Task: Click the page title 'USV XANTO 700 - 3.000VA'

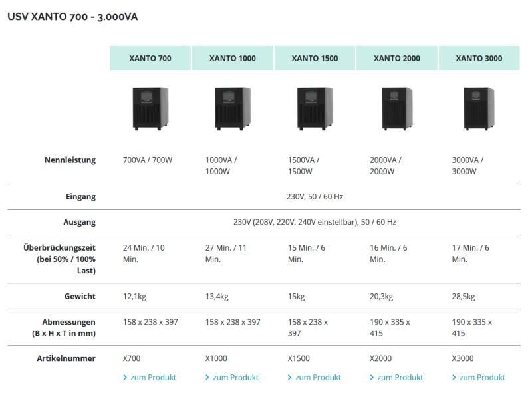Action: pyautogui.click(x=72, y=17)
